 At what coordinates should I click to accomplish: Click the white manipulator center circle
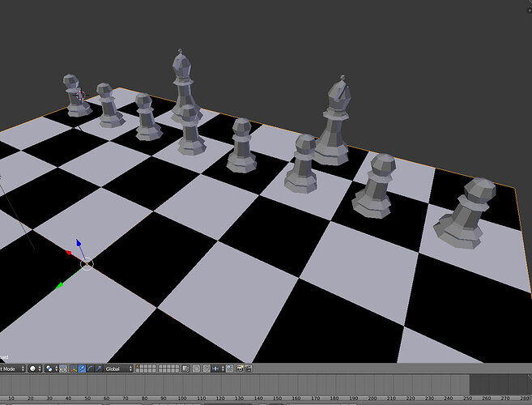(87, 264)
